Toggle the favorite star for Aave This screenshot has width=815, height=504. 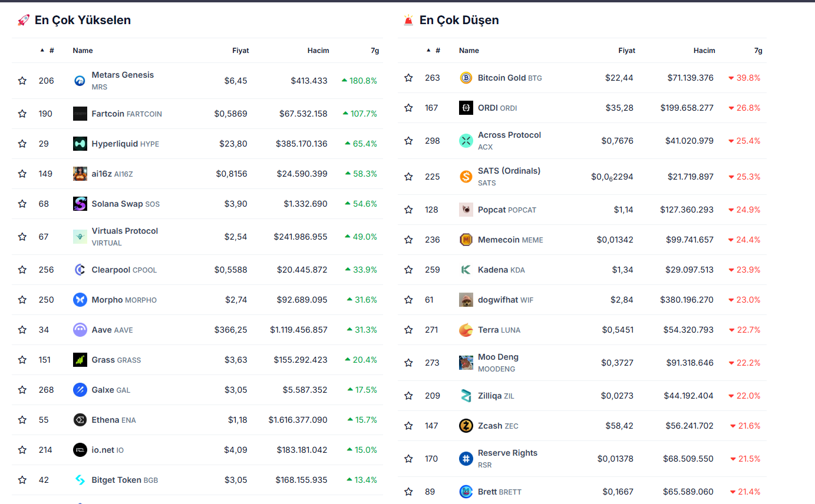click(22, 330)
